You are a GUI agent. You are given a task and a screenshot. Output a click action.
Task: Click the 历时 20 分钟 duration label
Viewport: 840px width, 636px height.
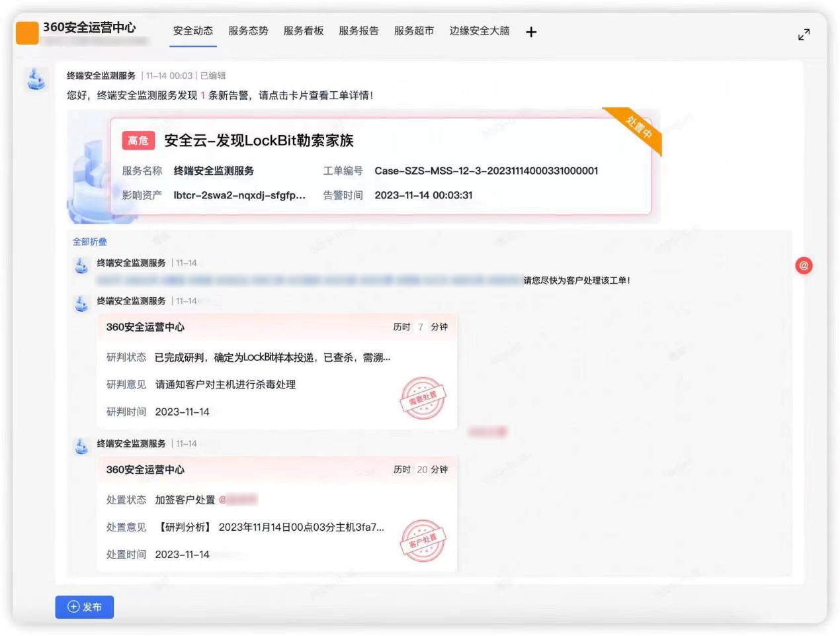tap(421, 469)
